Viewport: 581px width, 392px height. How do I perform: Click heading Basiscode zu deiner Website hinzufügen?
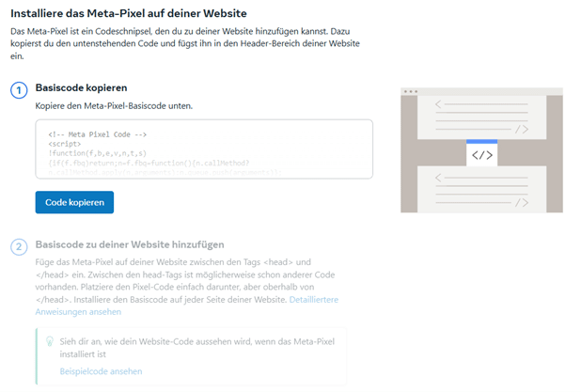[130, 244]
